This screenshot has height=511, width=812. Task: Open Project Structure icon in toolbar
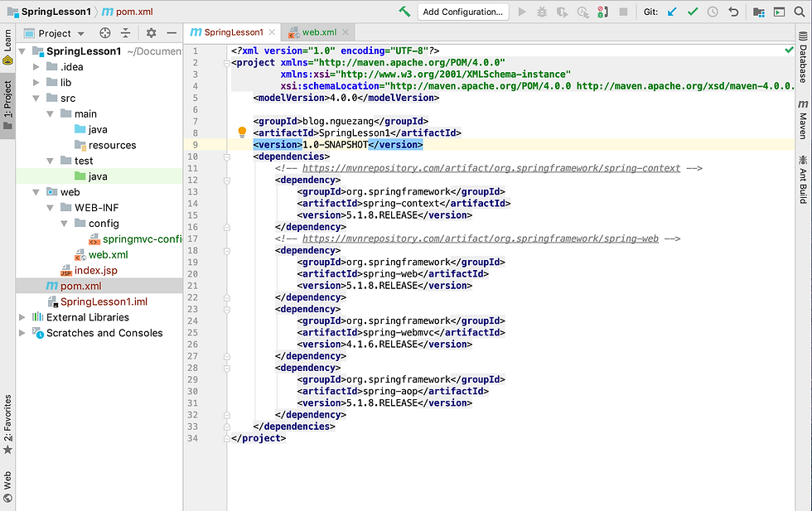pos(759,12)
